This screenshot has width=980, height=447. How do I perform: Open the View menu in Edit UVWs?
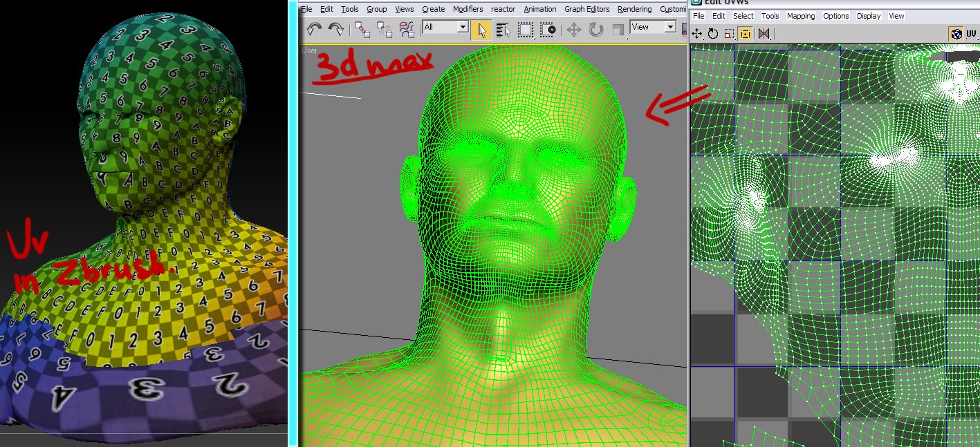click(x=896, y=16)
